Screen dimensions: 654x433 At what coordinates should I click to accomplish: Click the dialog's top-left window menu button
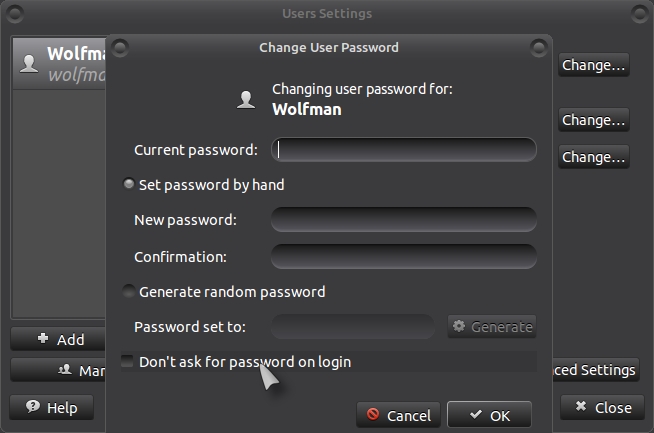click(x=120, y=46)
